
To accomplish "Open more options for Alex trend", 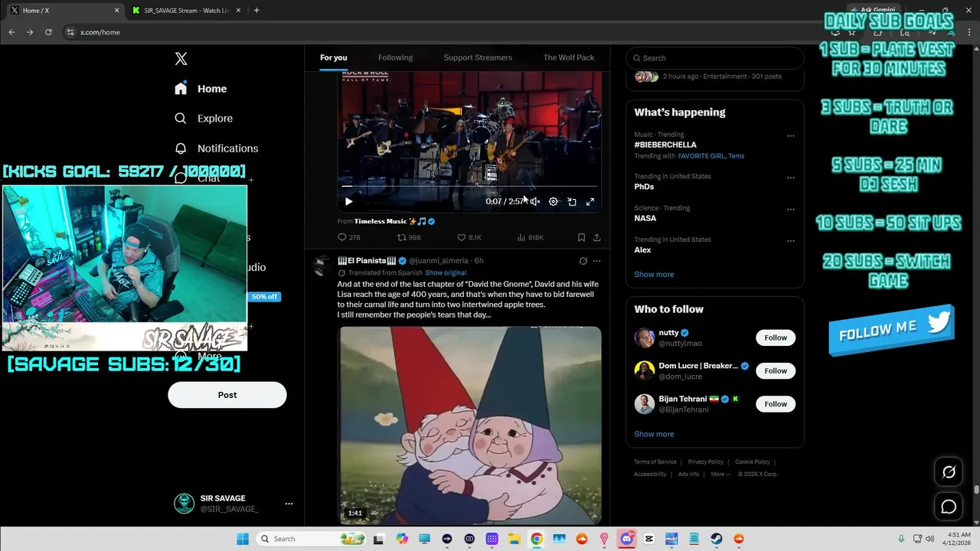I will tap(791, 241).
